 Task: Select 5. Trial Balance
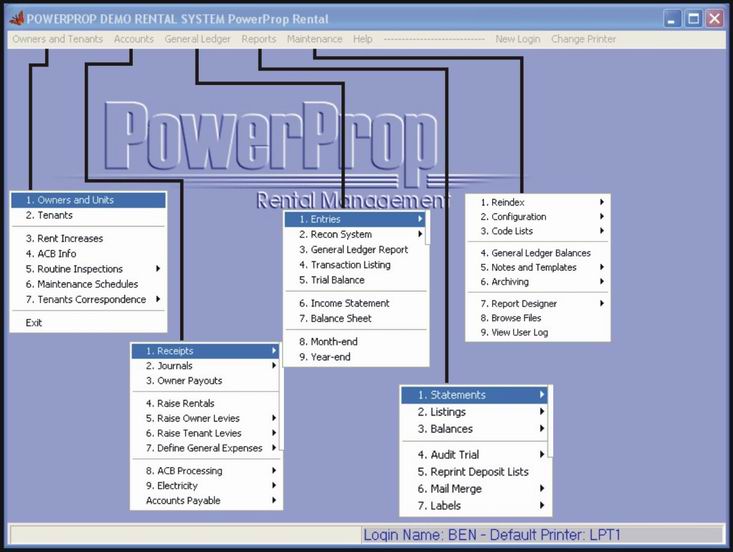coord(355,280)
